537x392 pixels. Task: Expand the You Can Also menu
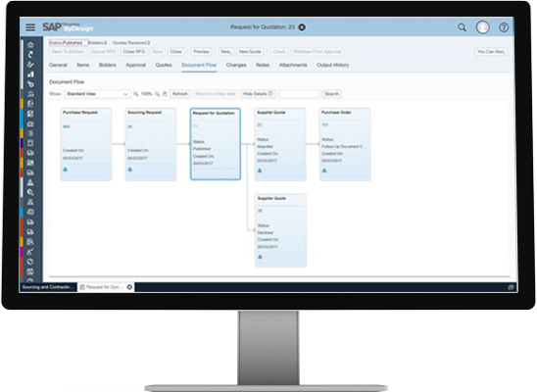click(491, 52)
